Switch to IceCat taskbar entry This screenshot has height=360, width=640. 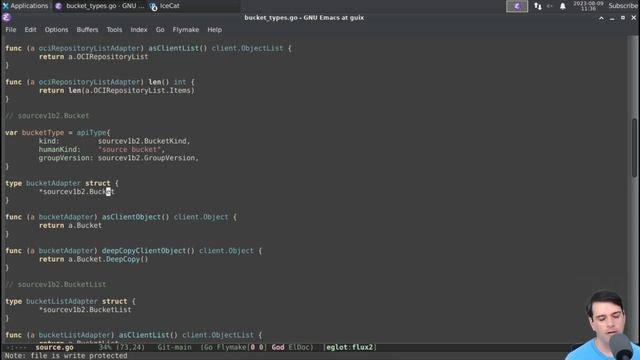(x=165, y=6)
